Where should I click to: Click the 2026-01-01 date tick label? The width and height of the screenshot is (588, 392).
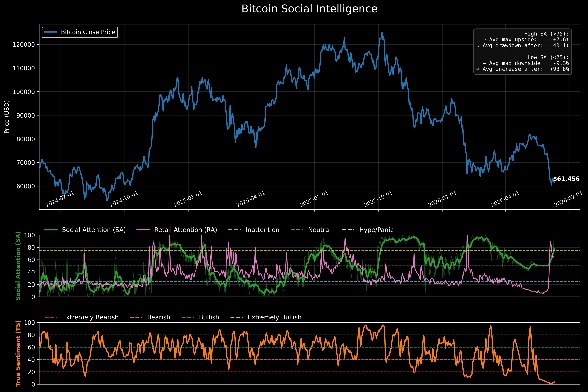tap(443, 199)
